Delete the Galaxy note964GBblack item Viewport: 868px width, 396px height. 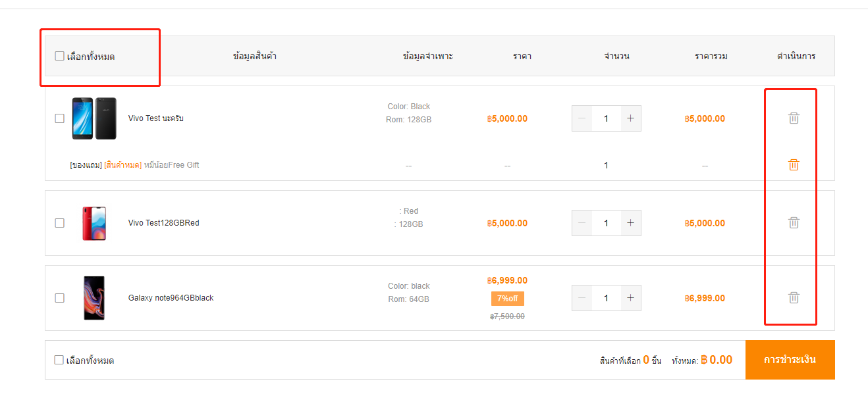click(794, 298)
